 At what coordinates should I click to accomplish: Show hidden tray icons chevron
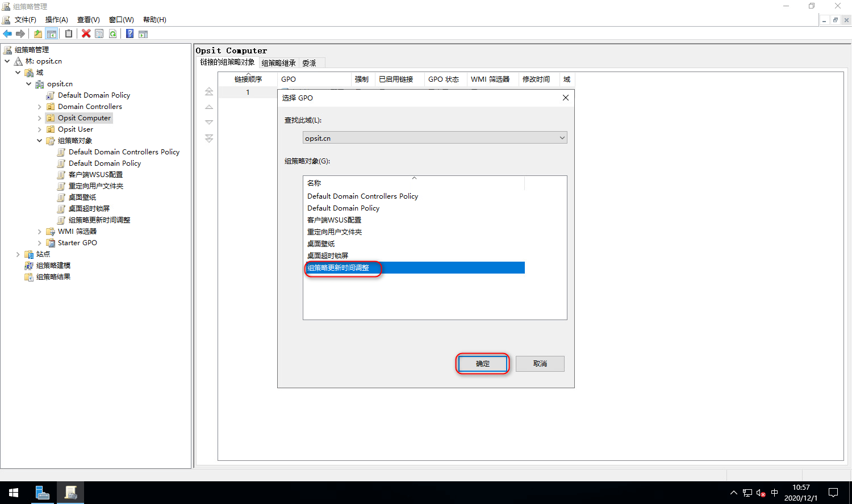(x=734, y=493)
